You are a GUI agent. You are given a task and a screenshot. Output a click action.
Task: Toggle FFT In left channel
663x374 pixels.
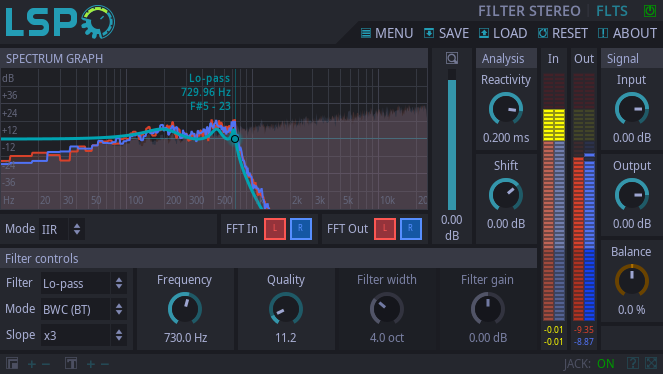point(275,229)
